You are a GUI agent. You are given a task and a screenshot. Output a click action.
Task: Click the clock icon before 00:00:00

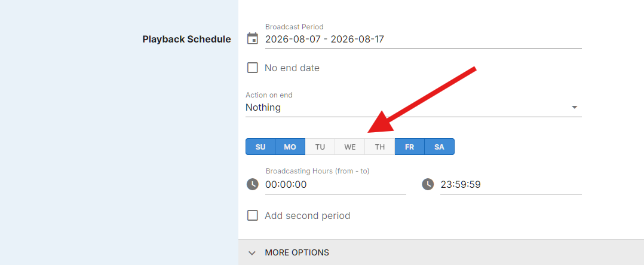pyautogui.click(x=252, y=184)
